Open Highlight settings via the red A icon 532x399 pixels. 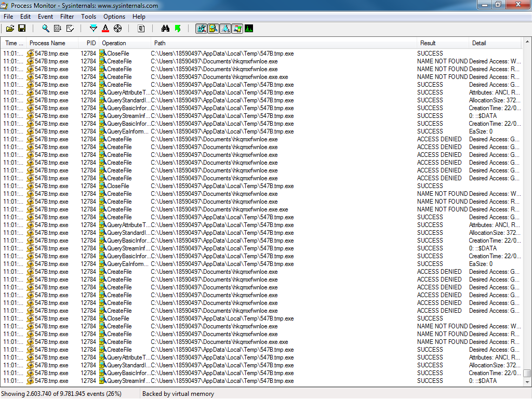(105, 29)
